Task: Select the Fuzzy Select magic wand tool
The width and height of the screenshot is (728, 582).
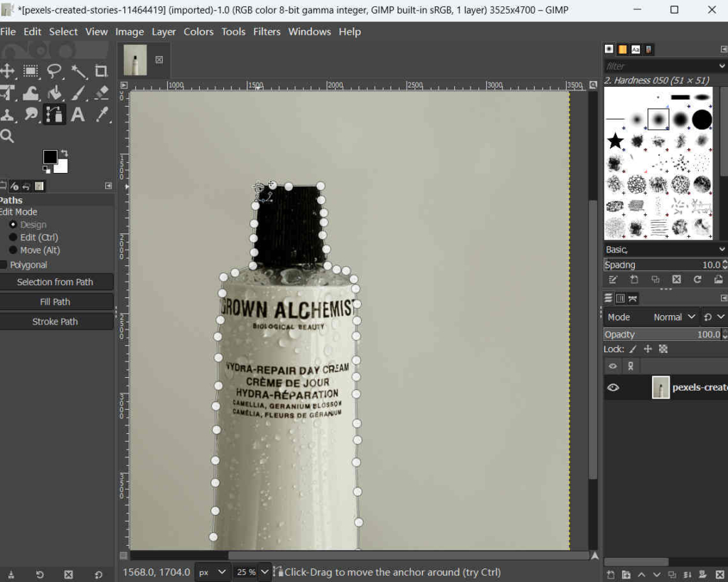Action: click(78, 71)
